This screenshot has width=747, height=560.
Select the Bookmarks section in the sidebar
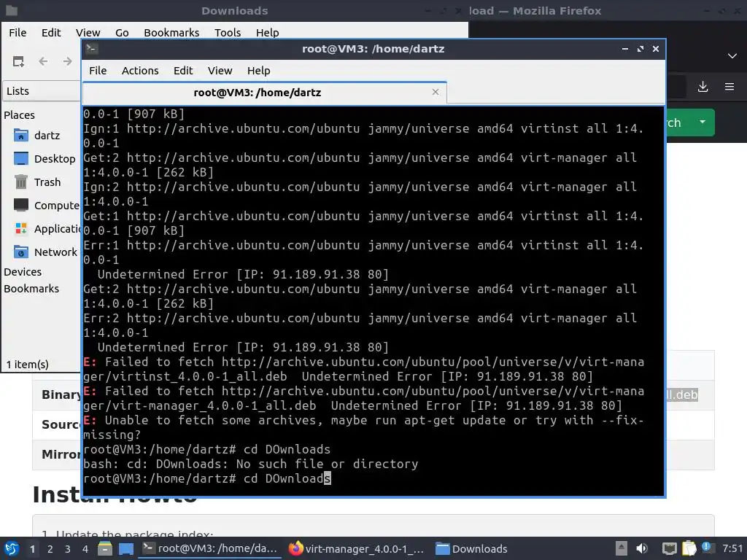[x=31, y=289]
